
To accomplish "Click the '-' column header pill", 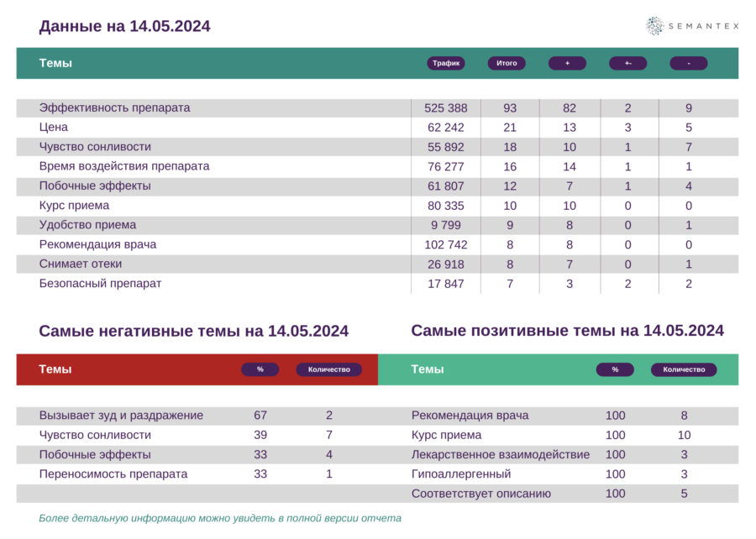I will [x=689, y=63].
